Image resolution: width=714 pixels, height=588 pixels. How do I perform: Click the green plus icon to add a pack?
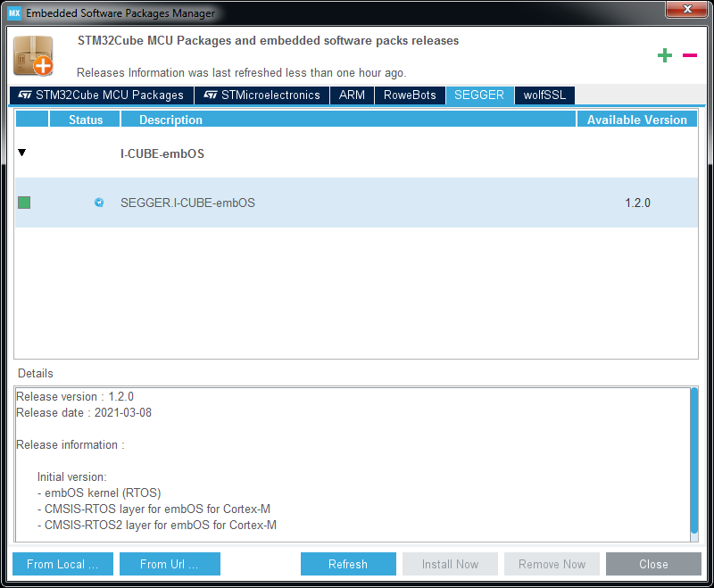coord(665,55)
